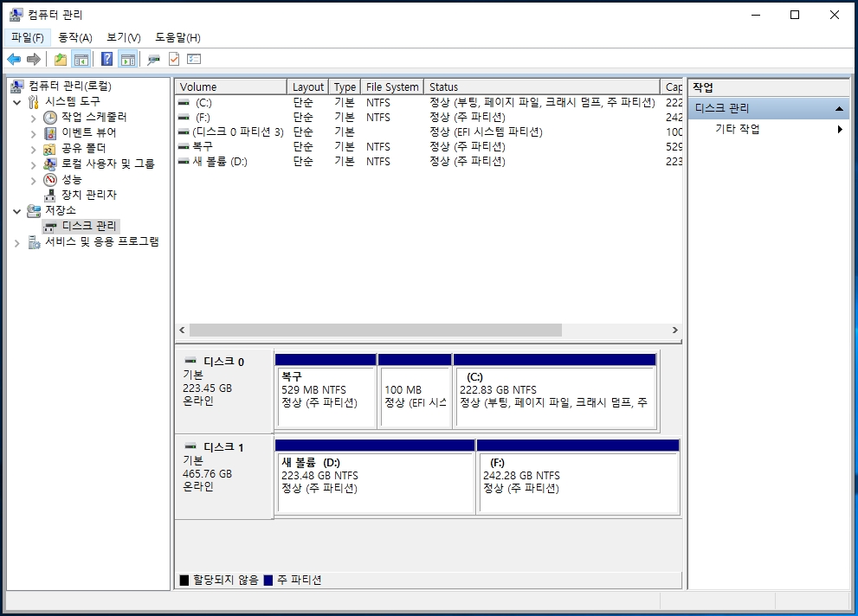
Task: Open 기타 작업 submenu in actions pane
Action: pos(768,129)
